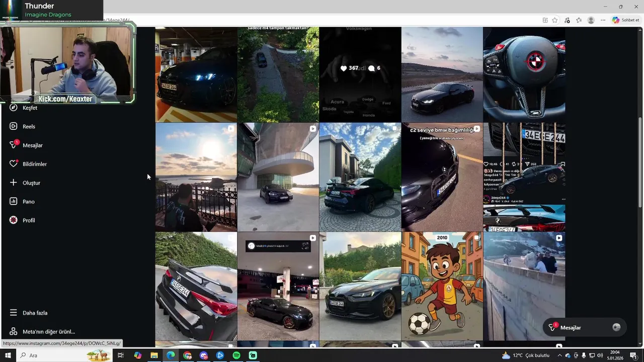Open the Keşfet compass icon
This screenshot has height=362, width=644.
click(x=14, y=108)
